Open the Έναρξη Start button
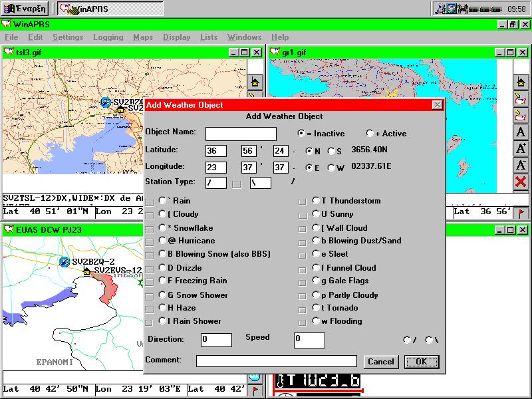Screen dimensions: 532x399 [25, 9]
